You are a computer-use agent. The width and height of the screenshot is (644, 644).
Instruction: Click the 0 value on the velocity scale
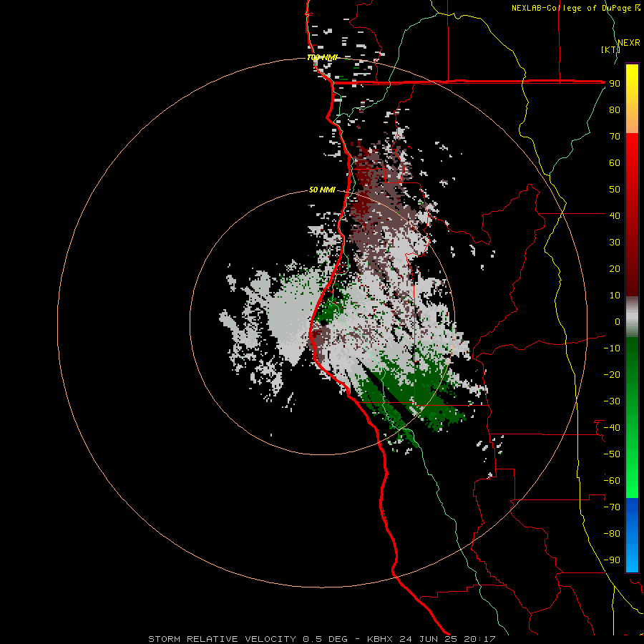[x=618, y=322]
